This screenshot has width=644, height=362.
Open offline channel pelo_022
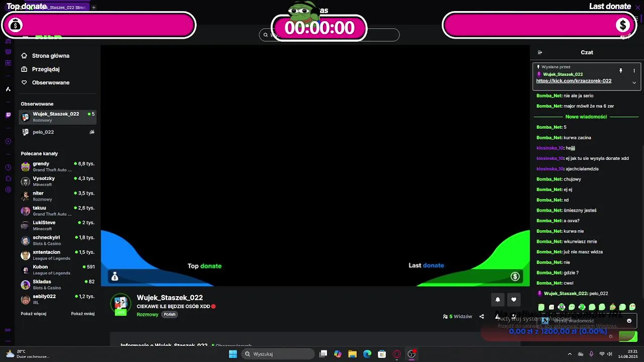pos(58,132)
